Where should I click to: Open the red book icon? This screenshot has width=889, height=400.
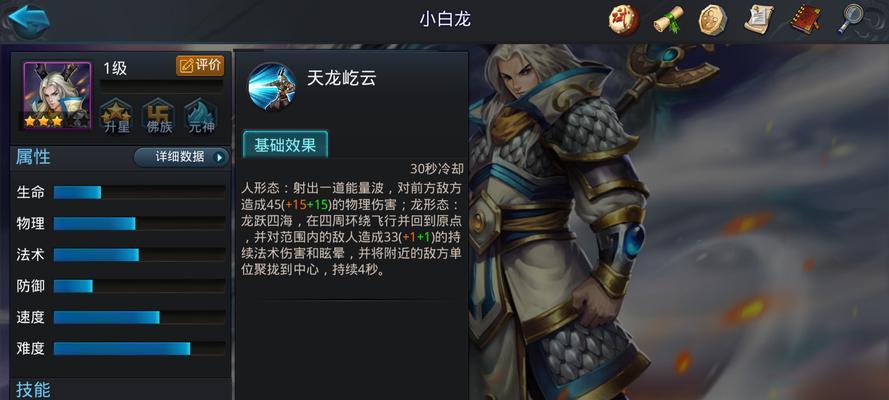805,19
